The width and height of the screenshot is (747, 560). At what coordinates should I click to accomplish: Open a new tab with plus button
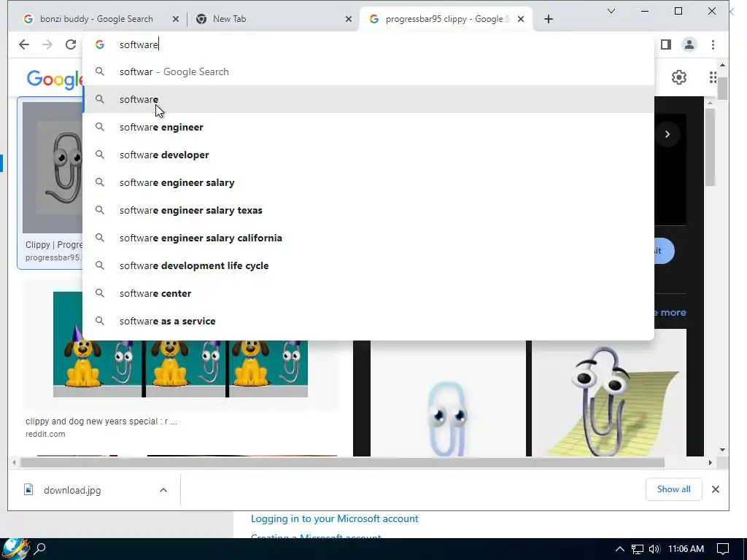pyautogui.click(x=549, y=19)
